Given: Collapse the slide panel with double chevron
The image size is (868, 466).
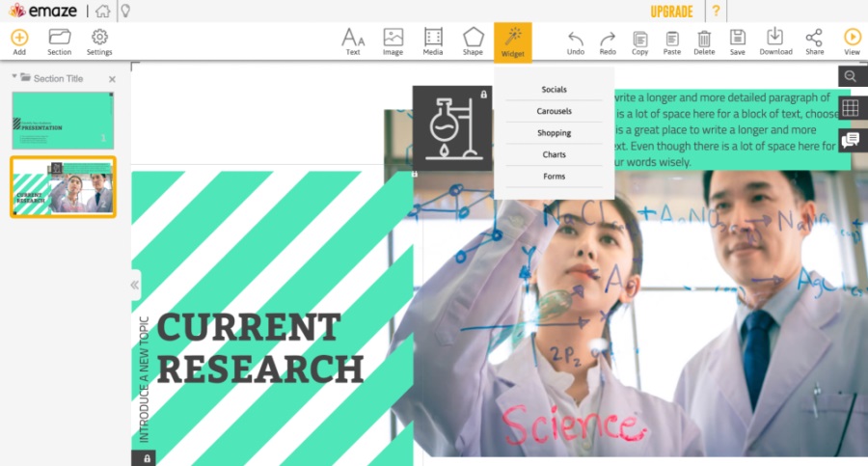Looking at the screenshot, I should (135, 285).
